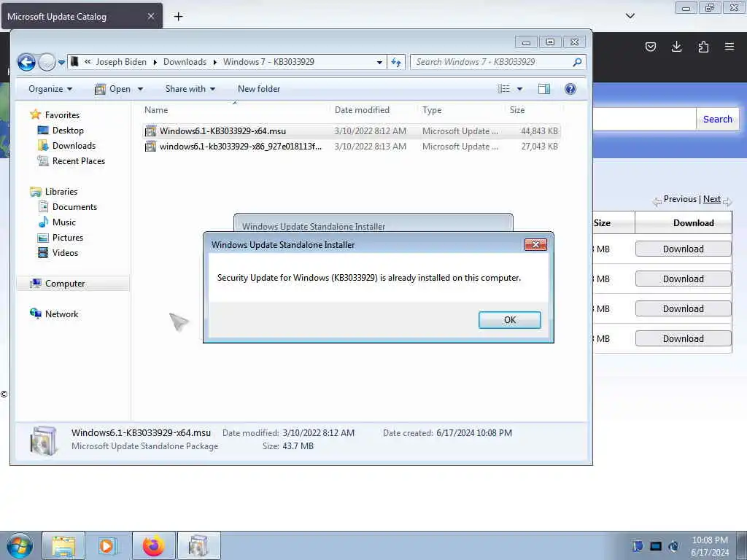
Task: Click the last Download button in catalog
Action: (x=683, y=338)
